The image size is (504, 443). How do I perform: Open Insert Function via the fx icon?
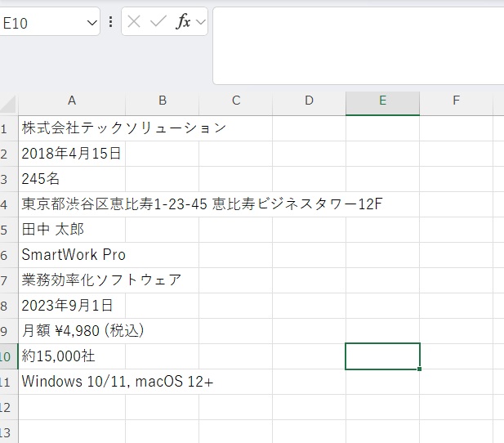pyautogui.click(x=183, y=22)
